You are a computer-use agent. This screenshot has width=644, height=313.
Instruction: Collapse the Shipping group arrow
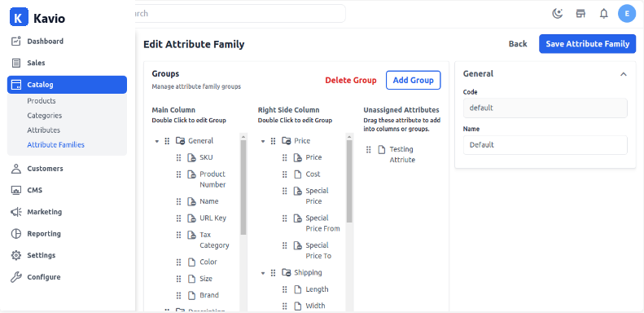click(263, 273)
